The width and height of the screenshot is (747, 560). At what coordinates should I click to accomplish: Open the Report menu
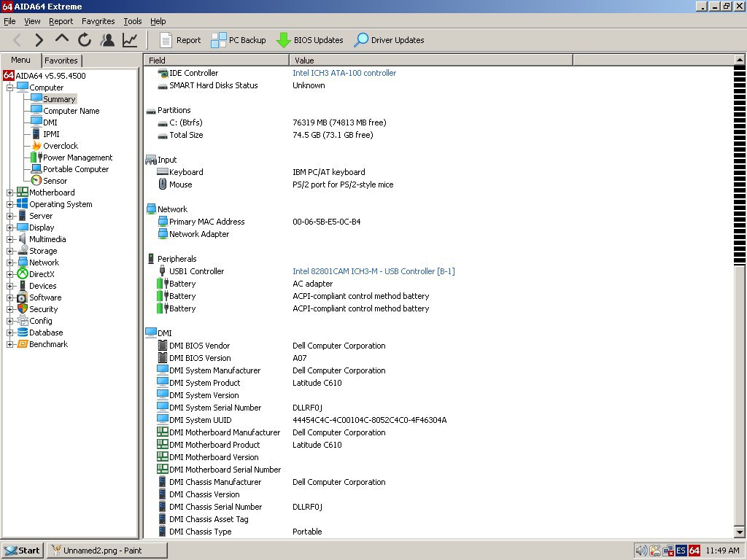pos(61,21)
